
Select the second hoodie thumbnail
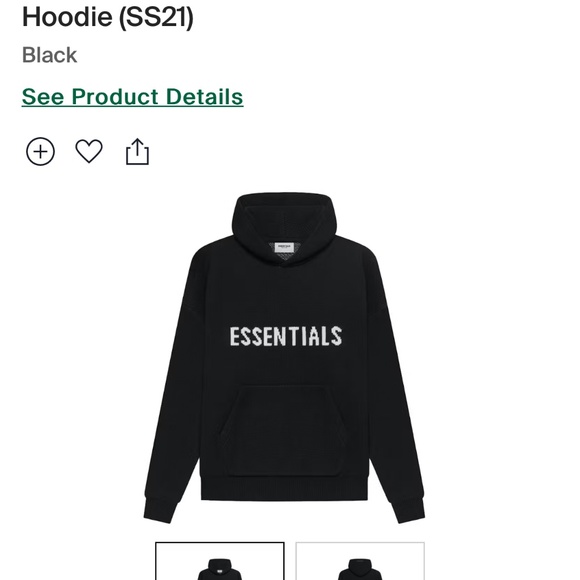360,561
